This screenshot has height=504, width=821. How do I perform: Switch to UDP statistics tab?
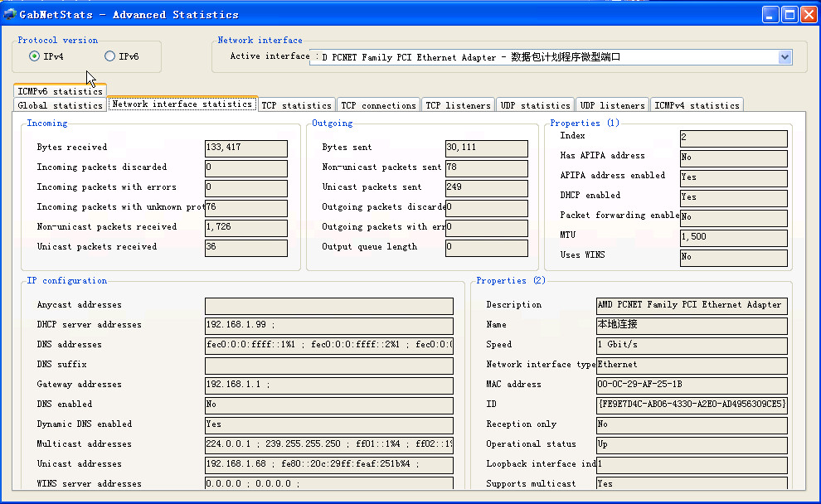click(536, 105)
